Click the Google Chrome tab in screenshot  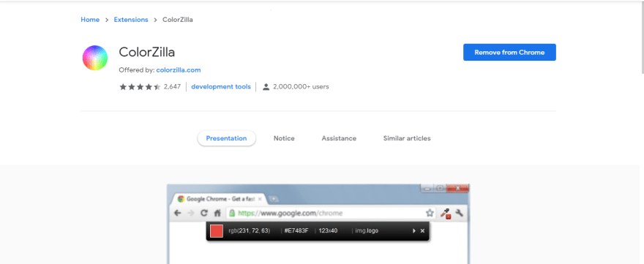[220, 199]
